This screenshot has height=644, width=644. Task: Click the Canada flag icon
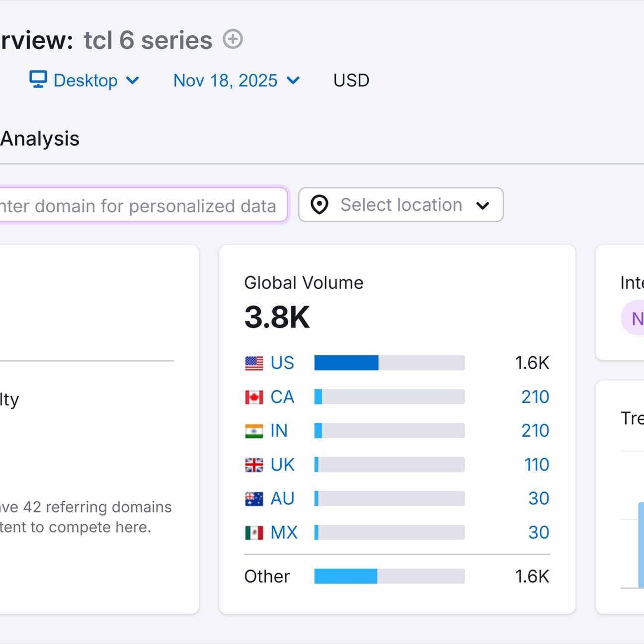254,397
